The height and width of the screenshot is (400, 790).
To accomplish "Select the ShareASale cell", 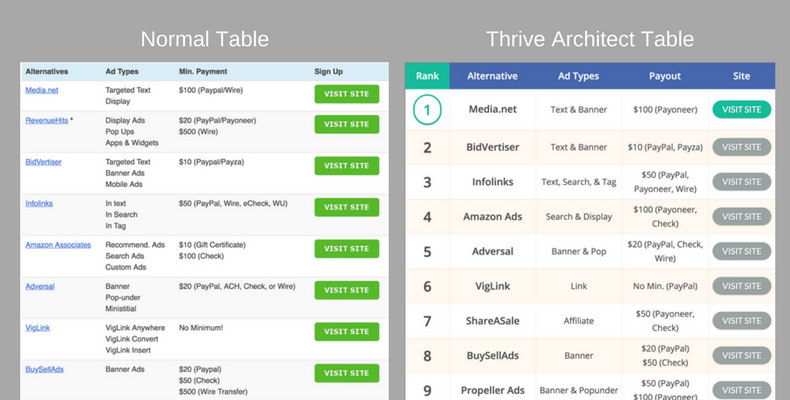I will [x=493, y=321].
